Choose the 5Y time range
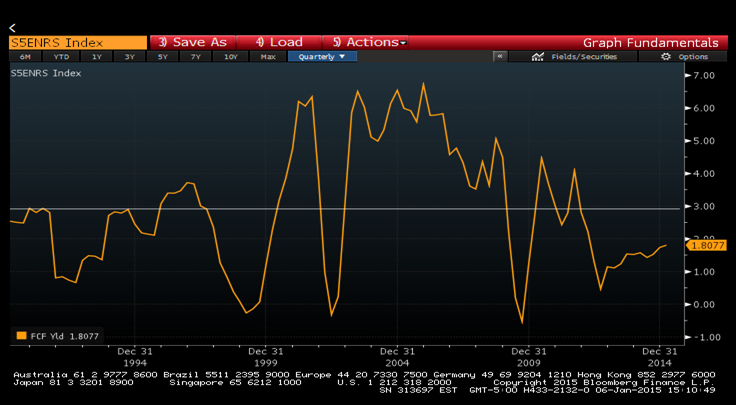 point(163,57)
